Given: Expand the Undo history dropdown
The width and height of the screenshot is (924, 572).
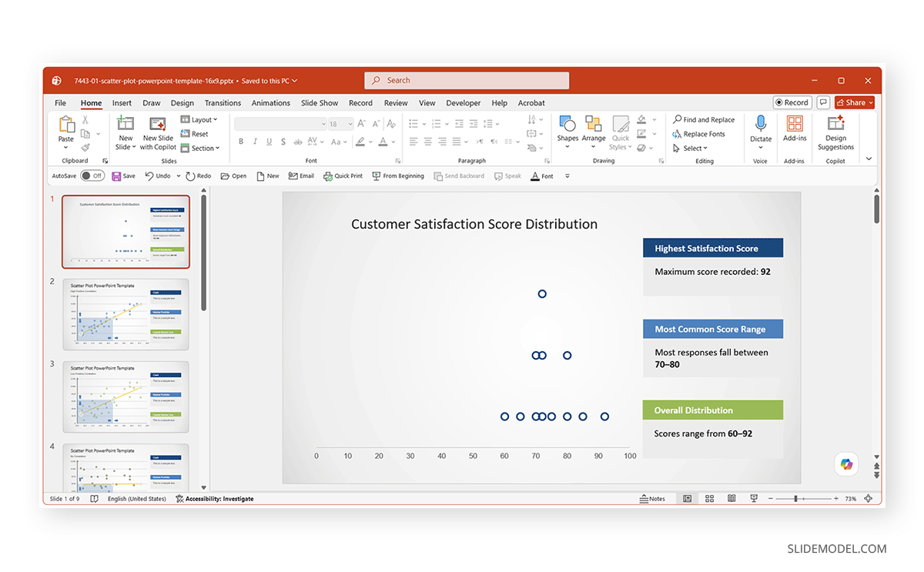Looking at the screenshot, I should point(179,176).
